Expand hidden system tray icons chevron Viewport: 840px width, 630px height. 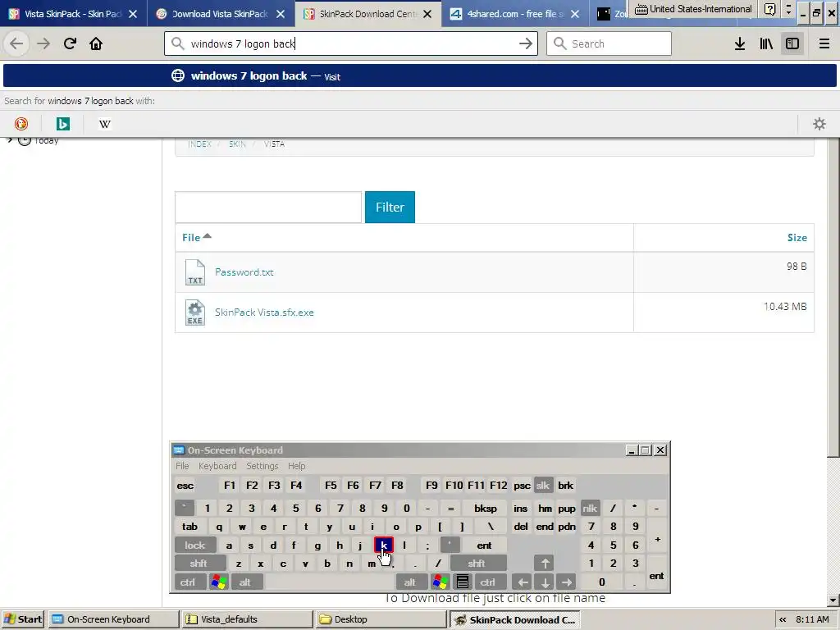tap(783, 619)
